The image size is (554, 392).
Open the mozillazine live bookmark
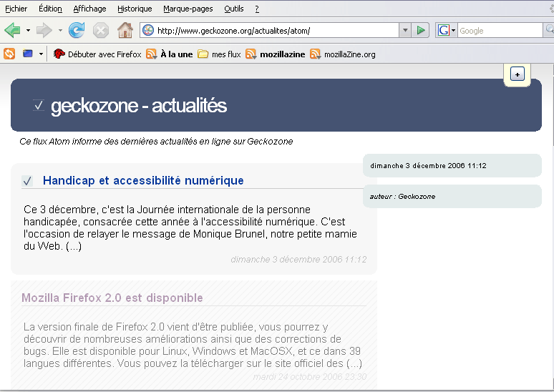pyautogui.click(x=276, y=54)
